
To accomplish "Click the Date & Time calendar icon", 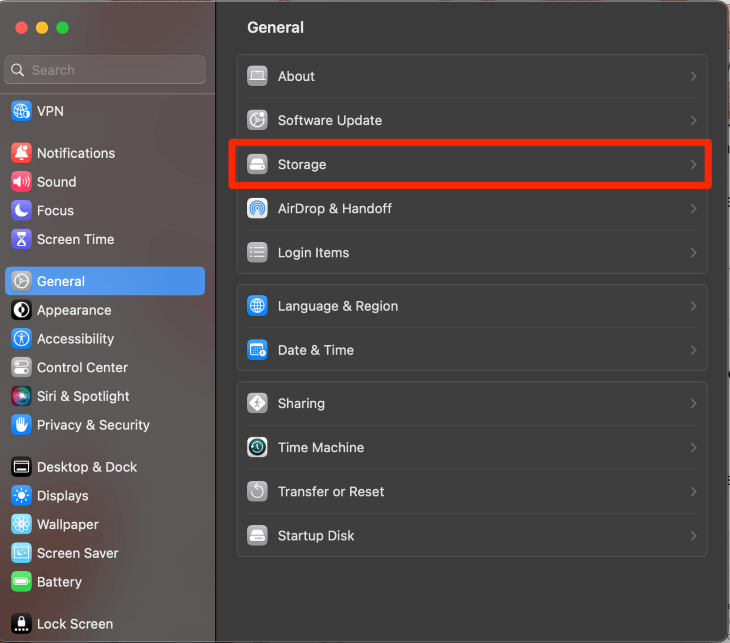I will [x=258, y=350].
